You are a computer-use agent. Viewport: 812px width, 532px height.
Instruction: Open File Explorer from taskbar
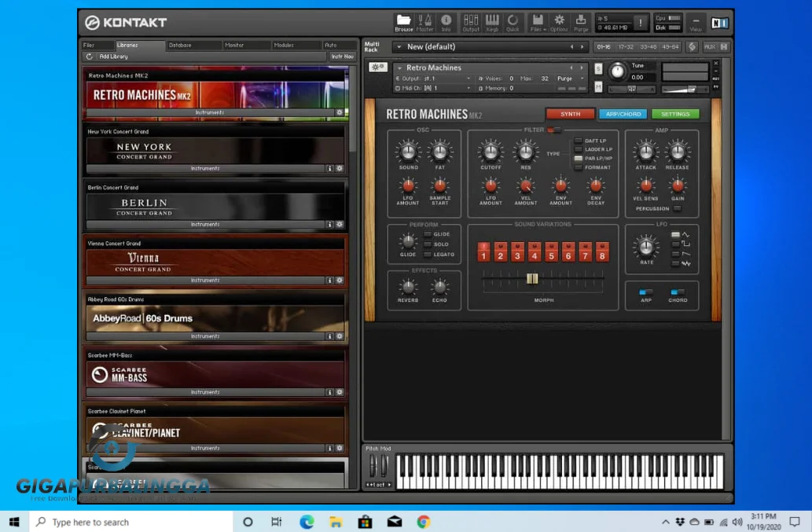point(336,522)
